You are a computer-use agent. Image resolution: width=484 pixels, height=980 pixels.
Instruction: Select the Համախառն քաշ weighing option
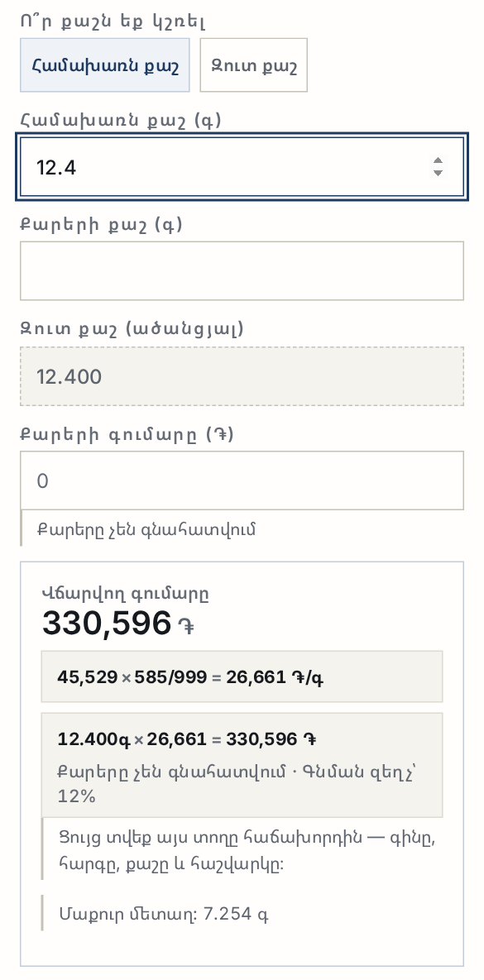click(x=104, y=65)
